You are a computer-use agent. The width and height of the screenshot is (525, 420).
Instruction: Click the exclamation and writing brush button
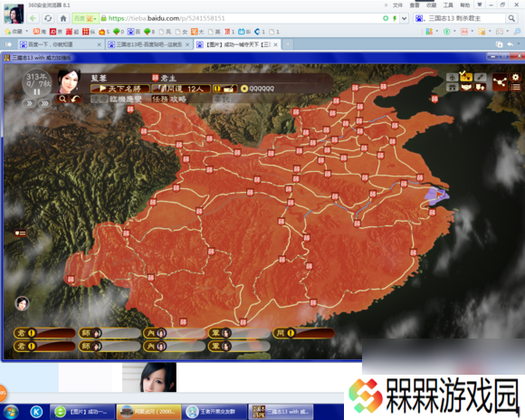[x=225, y=89]
